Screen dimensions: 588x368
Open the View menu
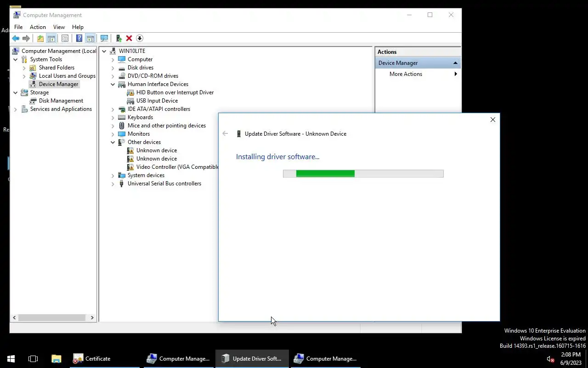[59, 27]
